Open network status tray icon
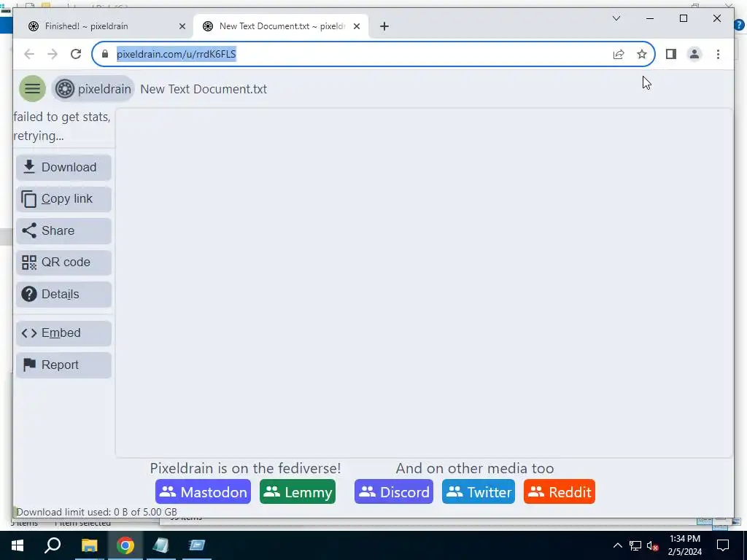The image size is (747, 560). [635, 545]
